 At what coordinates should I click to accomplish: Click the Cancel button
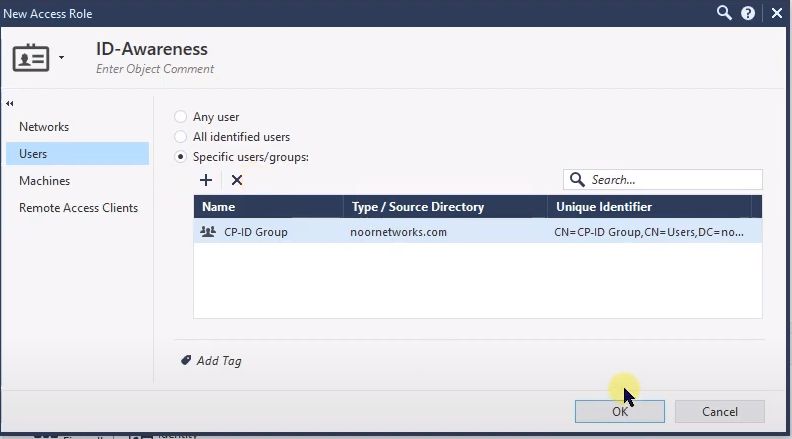pos(720,412)
